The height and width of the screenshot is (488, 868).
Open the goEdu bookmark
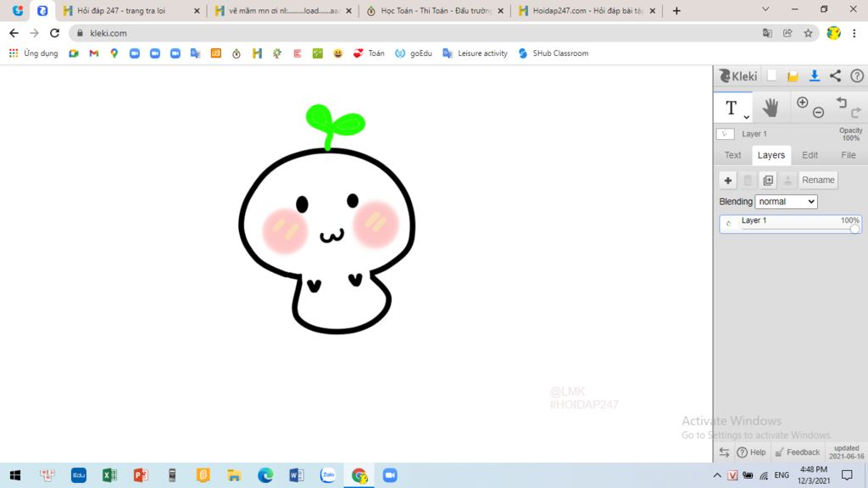click(414, 53)
